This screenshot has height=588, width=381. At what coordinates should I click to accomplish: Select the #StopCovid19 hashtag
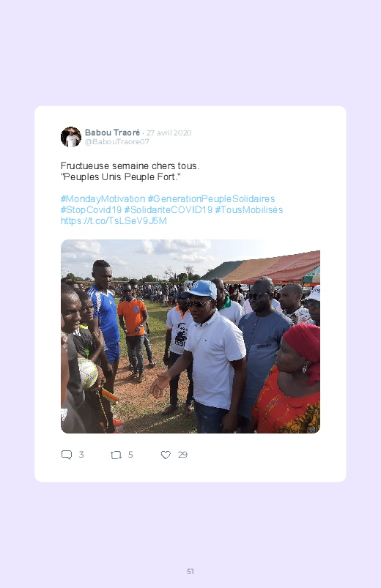pos(91,209)
